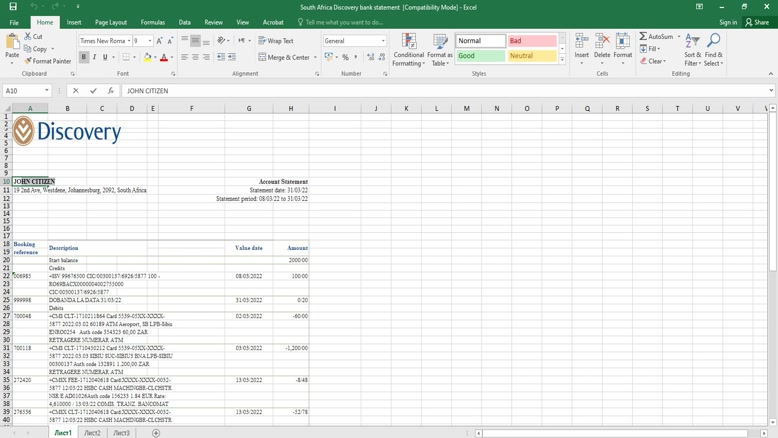Click the Format as Table icon
The height and width of the screenshot is (438, 778).
pos(440,50)
